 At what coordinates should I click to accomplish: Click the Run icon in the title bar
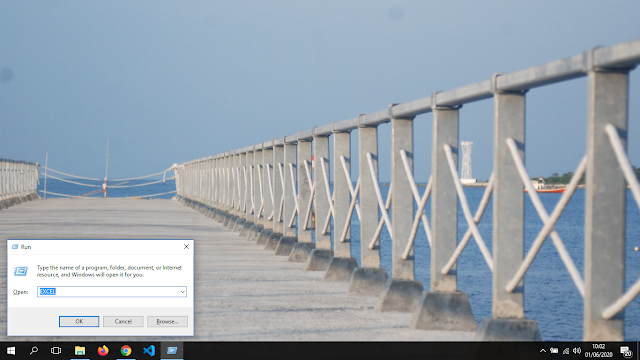[15, 247]
